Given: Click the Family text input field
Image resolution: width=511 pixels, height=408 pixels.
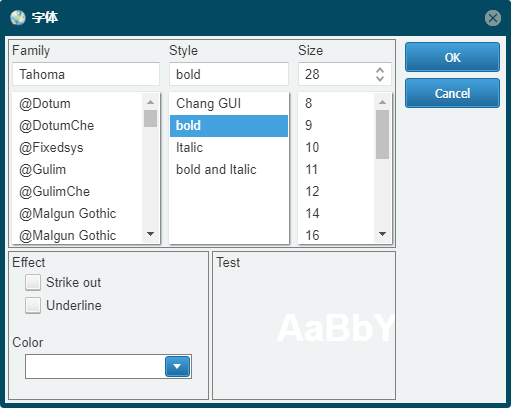Looking at the screenshot, I should pyautogui.click(x=86, y=74).
